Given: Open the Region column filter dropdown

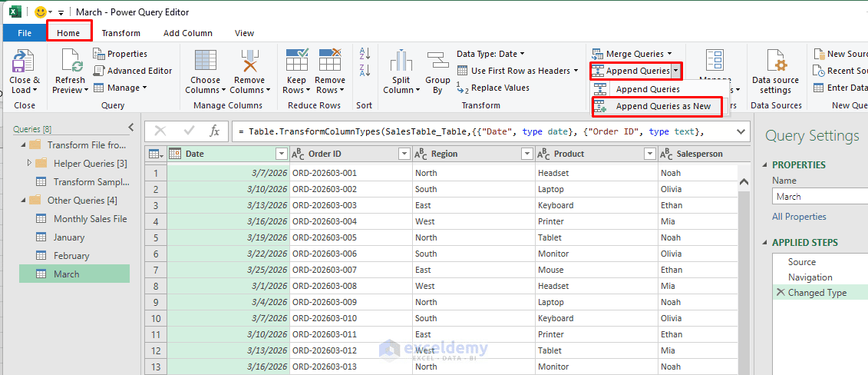Looking at the screenshot, I should pyautogui.click(x=527, y=154).
